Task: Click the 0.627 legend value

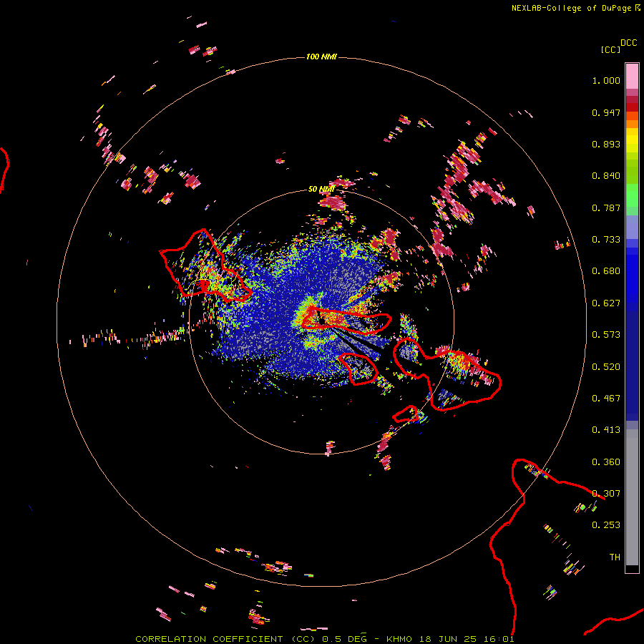Action: pos(606,303)
